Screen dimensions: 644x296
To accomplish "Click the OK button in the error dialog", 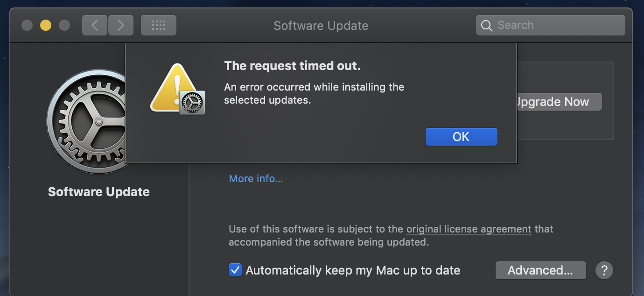I will [461, 137].
